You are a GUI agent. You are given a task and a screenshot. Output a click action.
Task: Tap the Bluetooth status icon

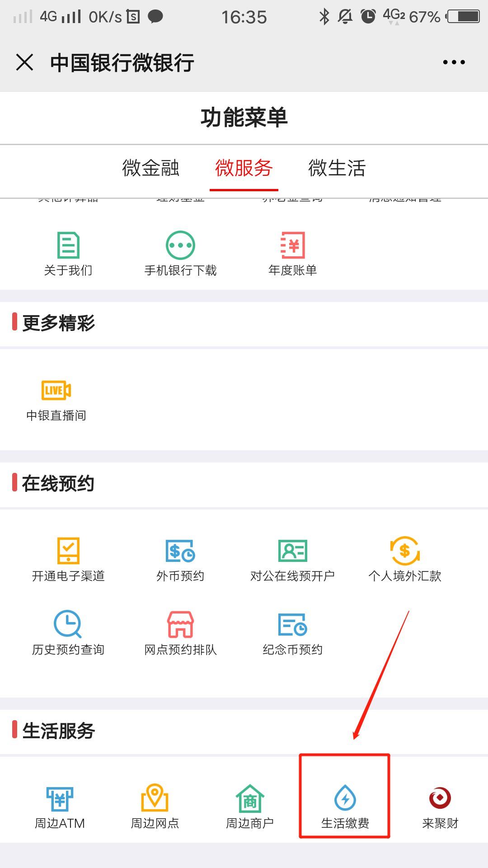tap(324, 17)
